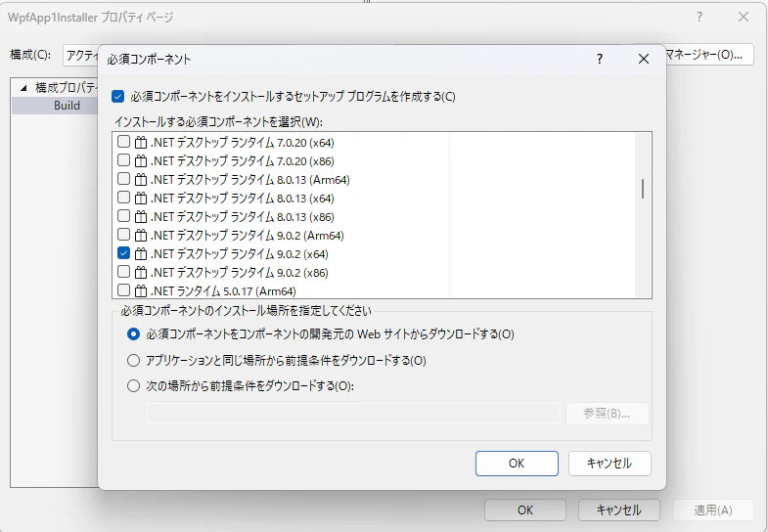The width and height of the screenshot is (768, 532).
Task: Close 必須コンポーネント dialog
Action: (644, 60)
